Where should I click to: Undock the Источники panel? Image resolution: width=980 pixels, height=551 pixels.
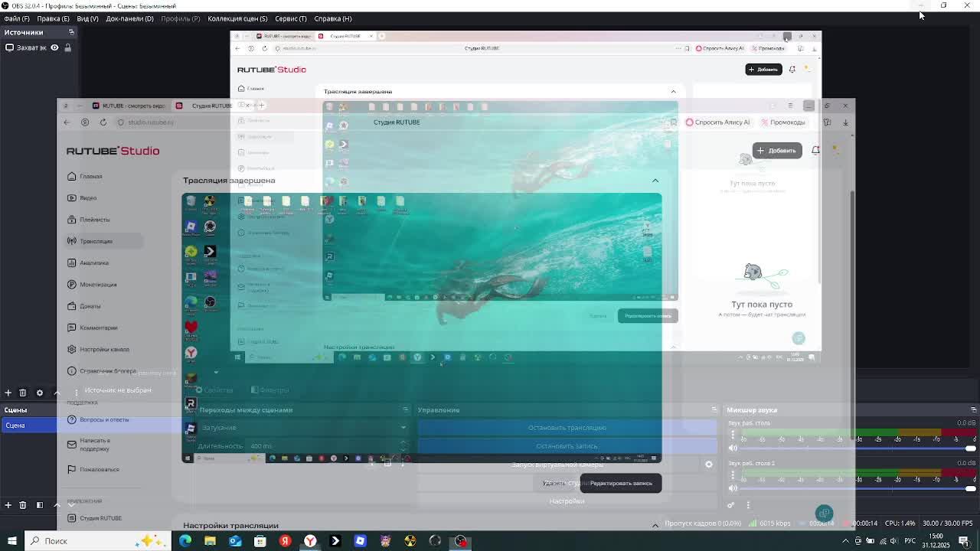tap(71, 32)
